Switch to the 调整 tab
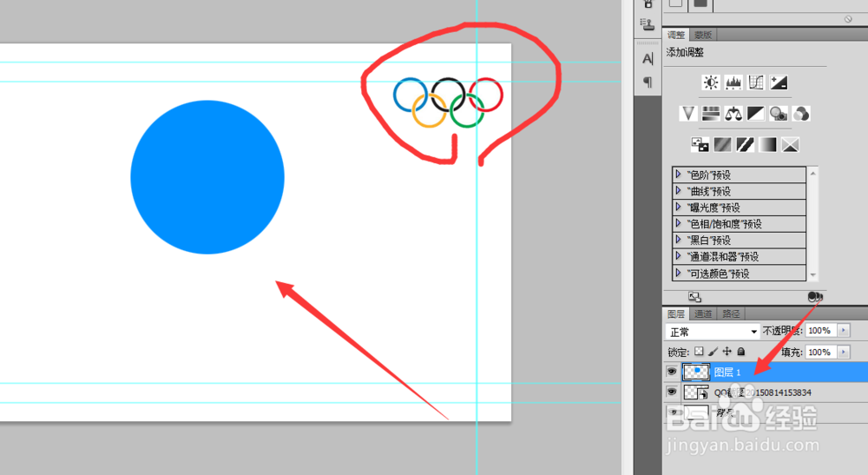The height and width of the screenshot is (475, 868). point(676,35)
